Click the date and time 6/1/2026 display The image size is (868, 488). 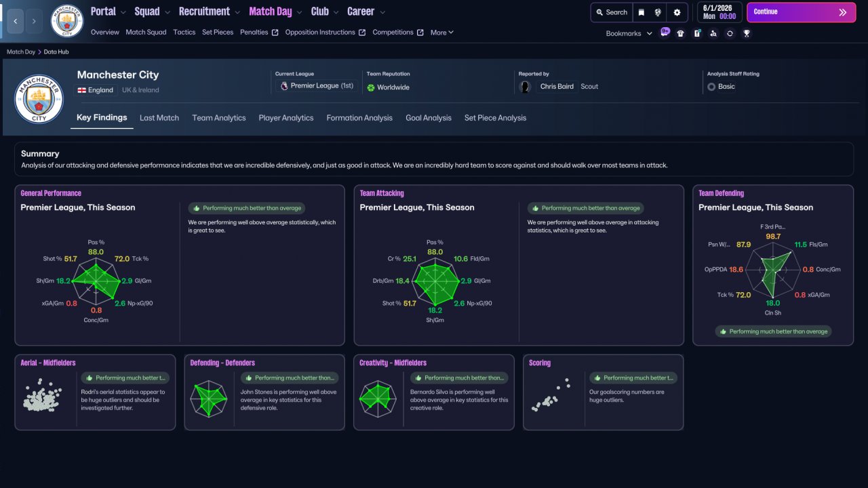click(721, 12)
